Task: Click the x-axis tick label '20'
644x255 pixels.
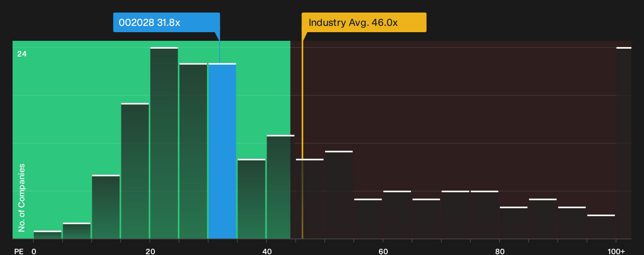Action: point(150,251)
